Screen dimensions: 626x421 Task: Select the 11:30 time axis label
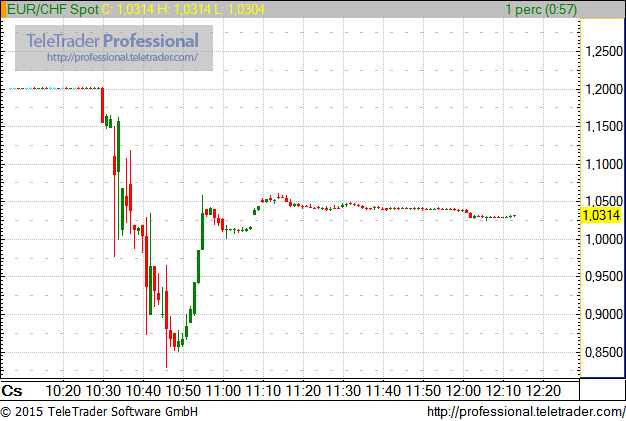click(x=343, y=391)
